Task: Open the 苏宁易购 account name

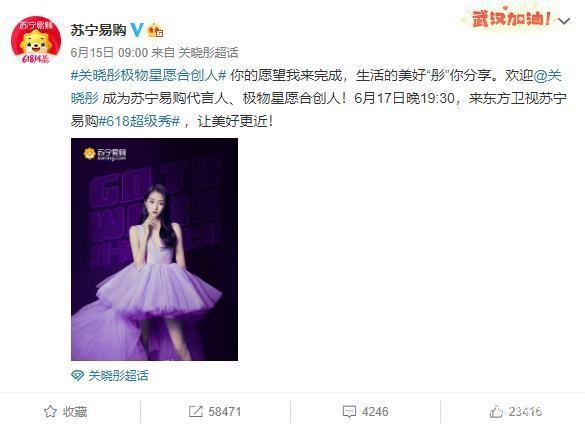Action: point(98,30)
